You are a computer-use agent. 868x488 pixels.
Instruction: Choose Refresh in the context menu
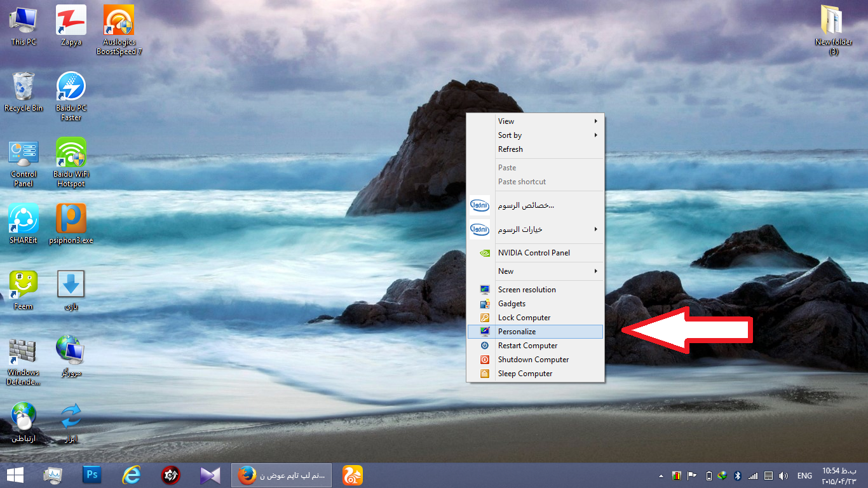[x=535, y=149]
